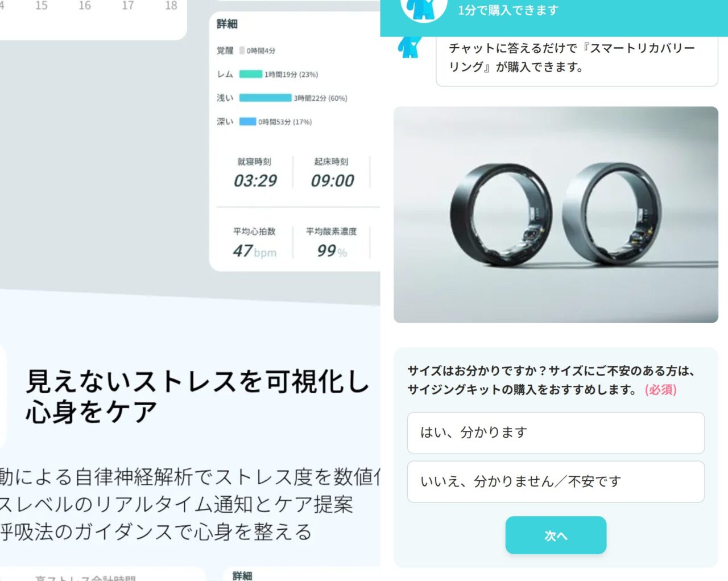Click the '詳細' heading of sleep card

pyautogui.click(x=227, y=24)
